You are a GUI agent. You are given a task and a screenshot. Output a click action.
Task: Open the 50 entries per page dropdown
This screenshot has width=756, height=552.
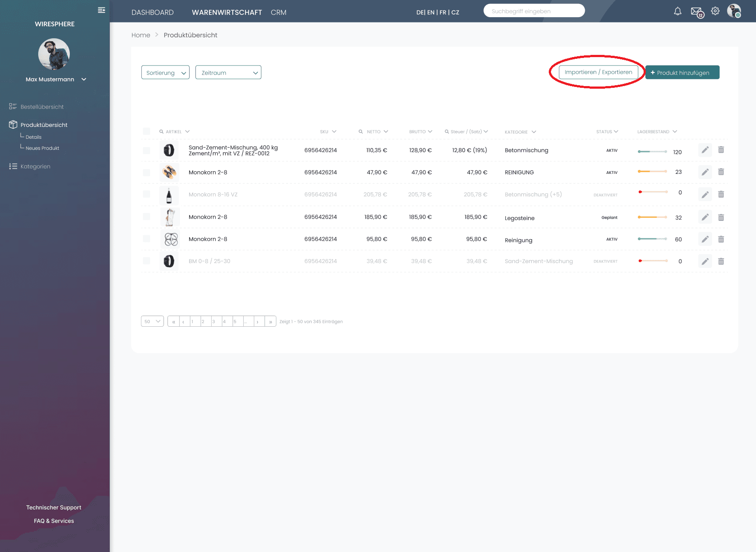click(152, 321)
